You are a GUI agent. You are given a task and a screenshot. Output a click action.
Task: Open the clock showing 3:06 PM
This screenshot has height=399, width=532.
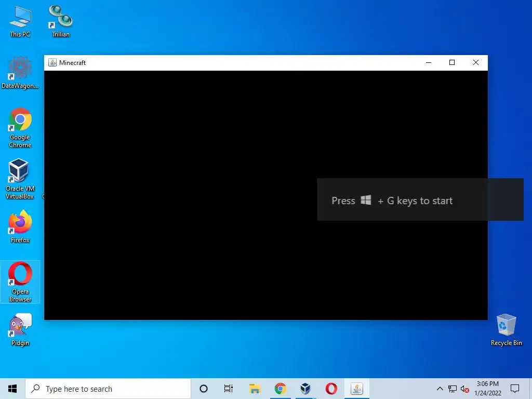click(x=487, y=389)
